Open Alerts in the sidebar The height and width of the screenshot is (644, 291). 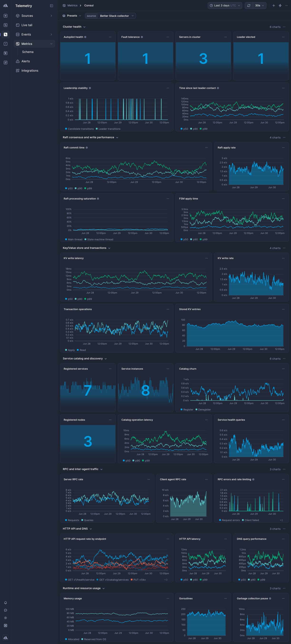(x=34, y=61)
